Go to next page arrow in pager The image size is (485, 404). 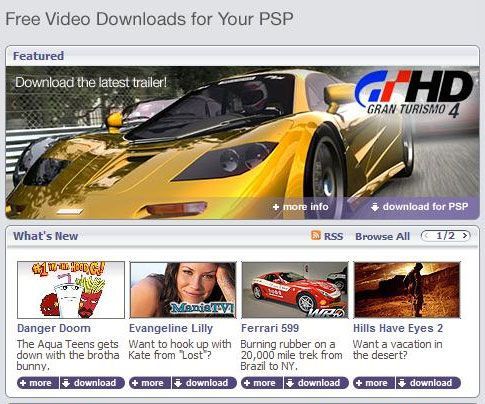point(465,236)
